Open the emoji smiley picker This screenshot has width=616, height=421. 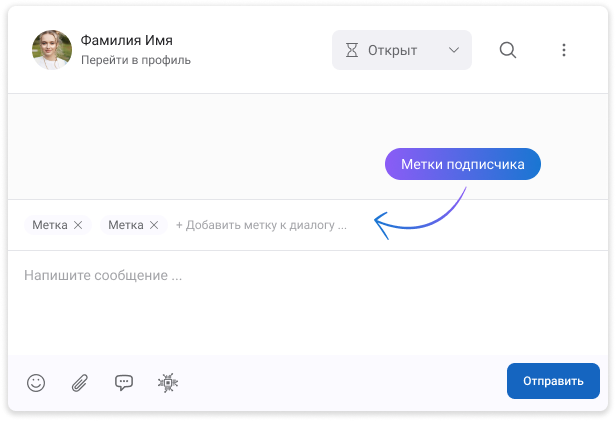point(36,382)
